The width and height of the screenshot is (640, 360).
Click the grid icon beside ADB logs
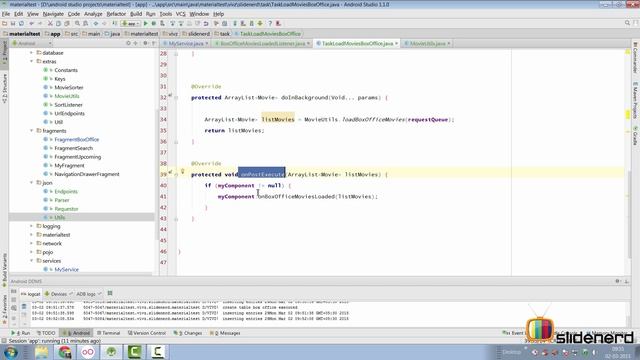(110, 293)
